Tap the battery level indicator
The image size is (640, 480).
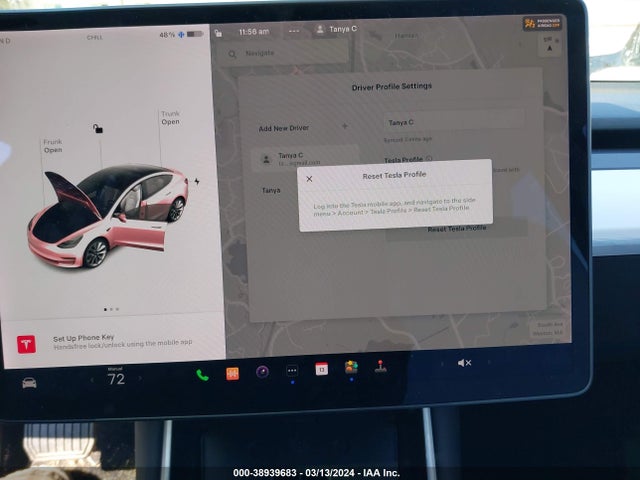[x=195, y=34]
